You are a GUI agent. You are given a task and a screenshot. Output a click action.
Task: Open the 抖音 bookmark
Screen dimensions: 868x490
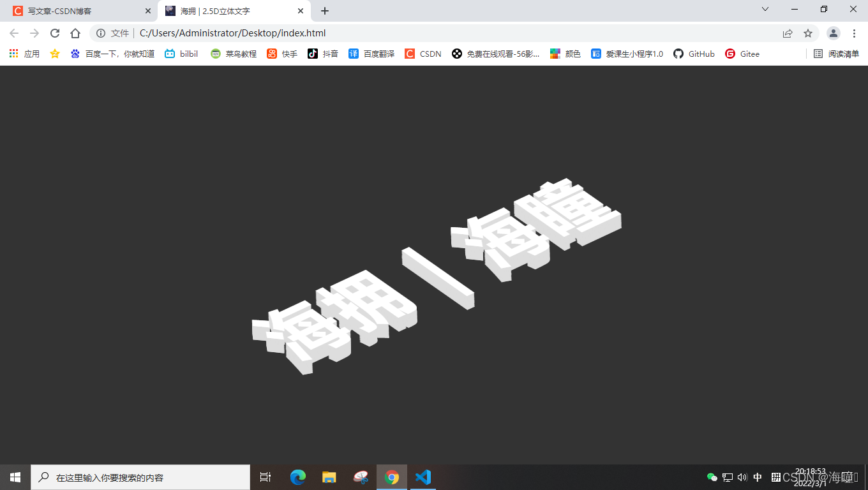pos(323,54)
